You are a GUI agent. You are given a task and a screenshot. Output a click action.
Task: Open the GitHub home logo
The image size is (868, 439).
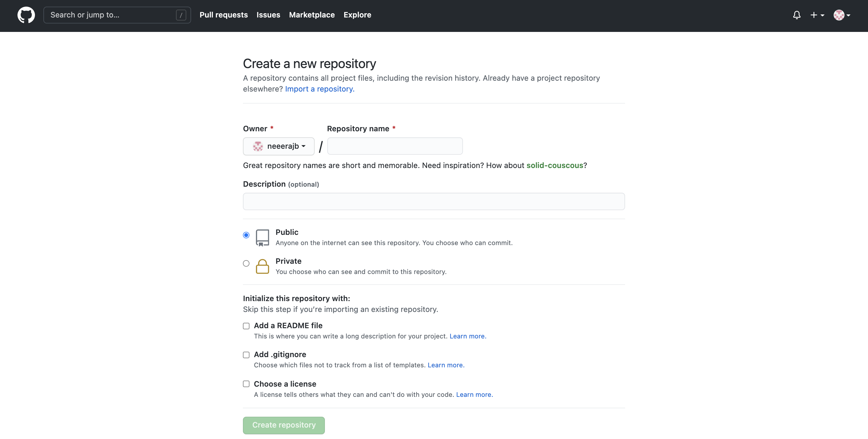(26, 15)
